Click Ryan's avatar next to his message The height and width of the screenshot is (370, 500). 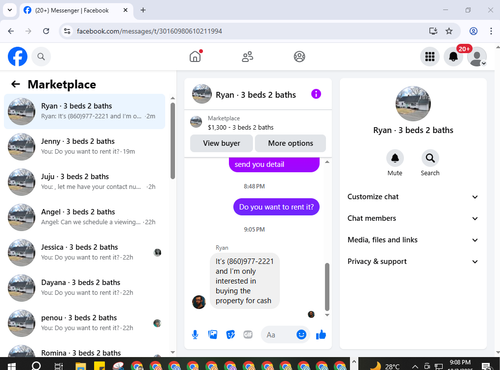pyautogui.click(x=199, y=302)
